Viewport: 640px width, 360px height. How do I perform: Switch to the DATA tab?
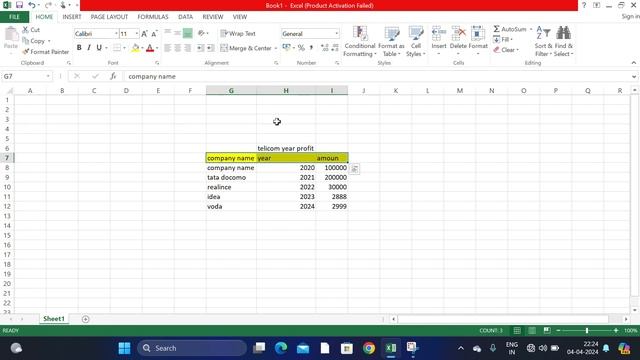click(185, 17)
